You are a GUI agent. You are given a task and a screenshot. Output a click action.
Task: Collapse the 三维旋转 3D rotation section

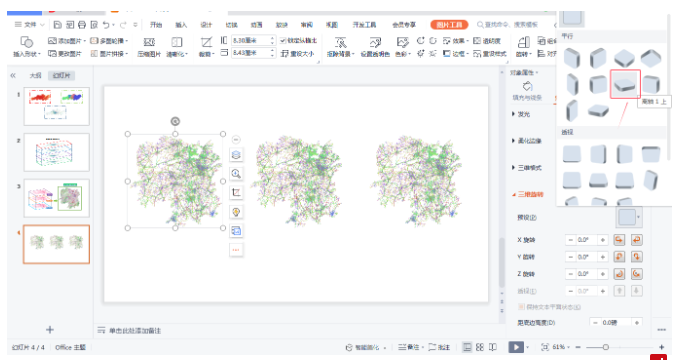[528, 194]
